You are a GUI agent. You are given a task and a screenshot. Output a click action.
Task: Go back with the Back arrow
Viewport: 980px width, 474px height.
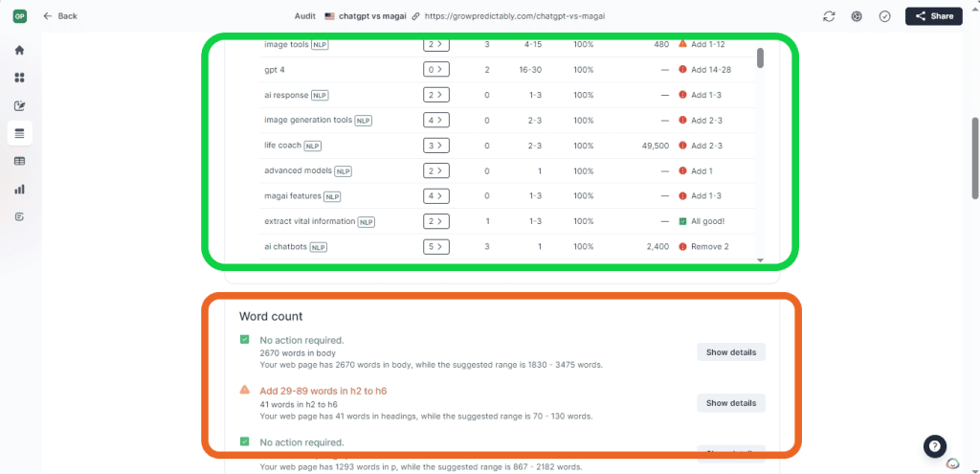click(x=60, y=16)
